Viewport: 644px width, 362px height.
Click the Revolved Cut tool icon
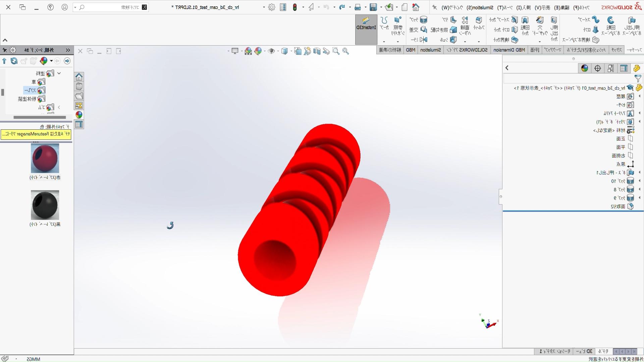pyautogui.click(x=525, y=20)
